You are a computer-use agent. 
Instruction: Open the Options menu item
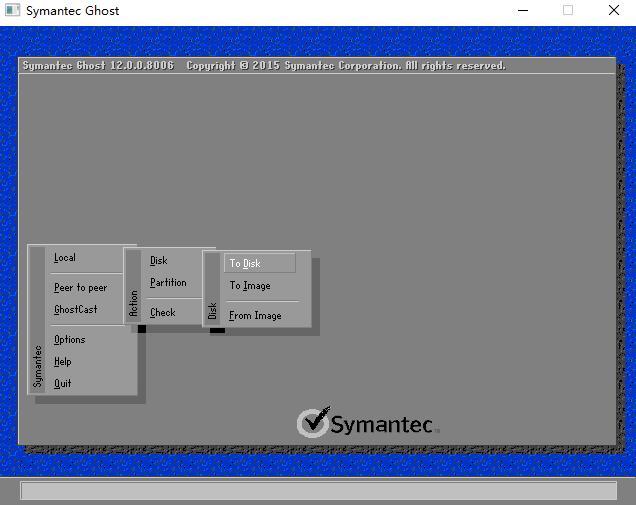[69, 340]
